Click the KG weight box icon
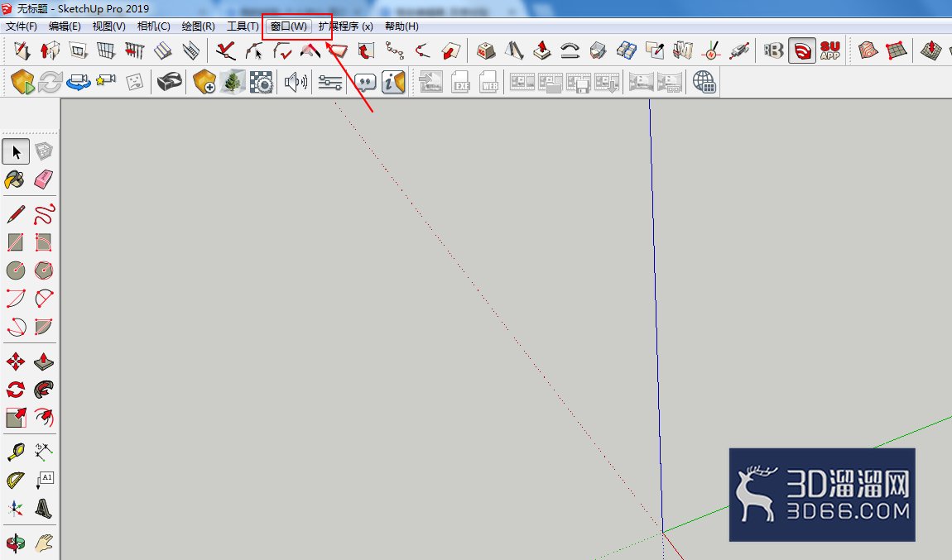The width and height of the screenshot is (952, 560). (x=485, y=50)
